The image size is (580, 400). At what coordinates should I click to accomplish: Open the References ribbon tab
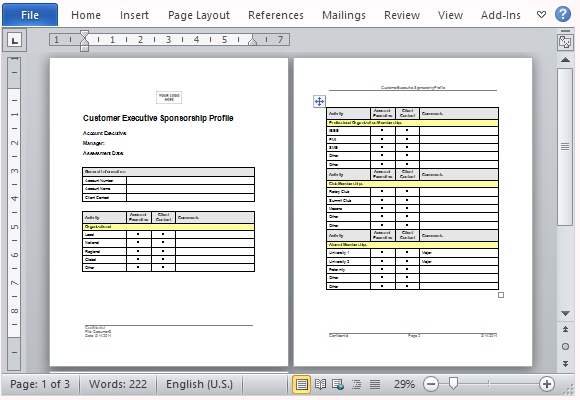click(276, 15)
